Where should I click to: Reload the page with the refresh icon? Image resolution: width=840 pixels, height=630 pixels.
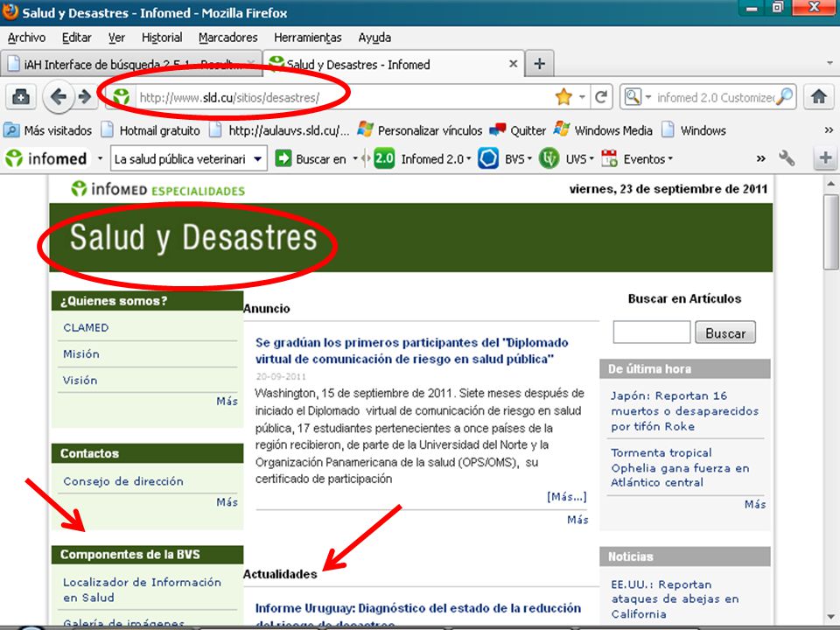[601, 97]
